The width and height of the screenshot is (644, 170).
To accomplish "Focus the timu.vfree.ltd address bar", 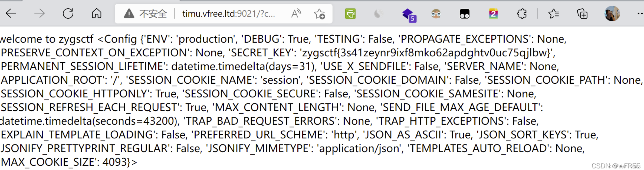I will pos(228,14).
